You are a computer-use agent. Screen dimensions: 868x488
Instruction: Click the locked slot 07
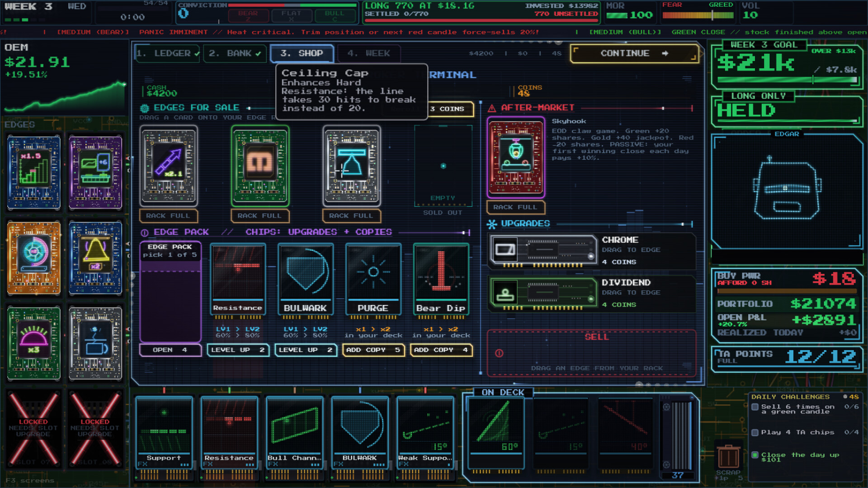pyautogui.click(x=34, y=429)
